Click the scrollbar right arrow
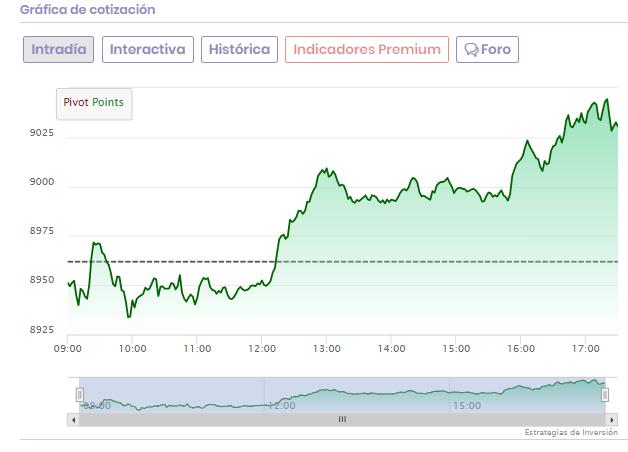628x452 pixels. pyautogui.click(x=612, y=420)
